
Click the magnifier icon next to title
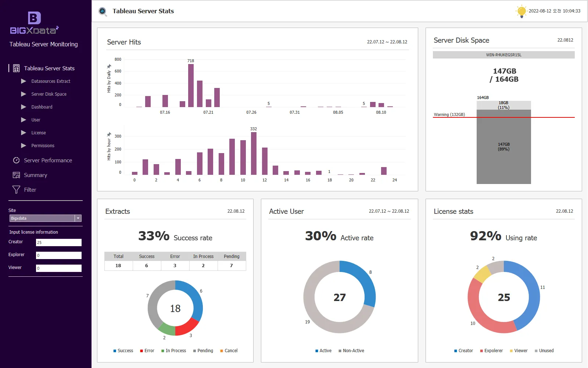[103, 11]
